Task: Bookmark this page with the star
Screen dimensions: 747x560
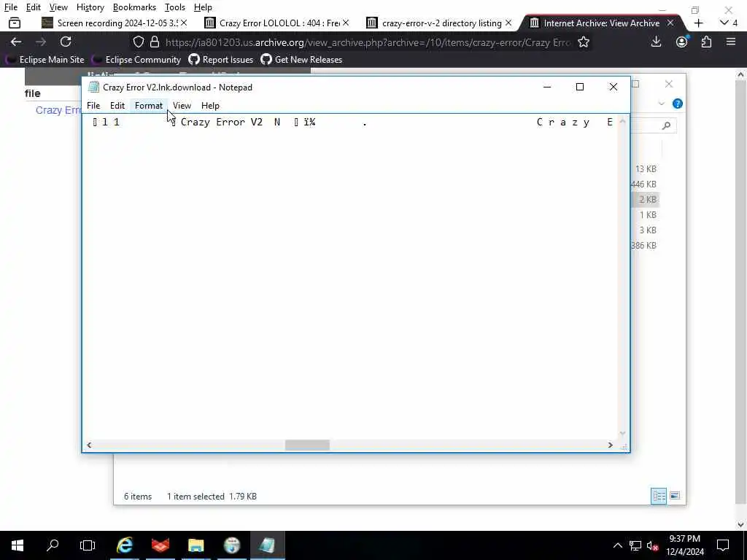Action: coord(583,42)
